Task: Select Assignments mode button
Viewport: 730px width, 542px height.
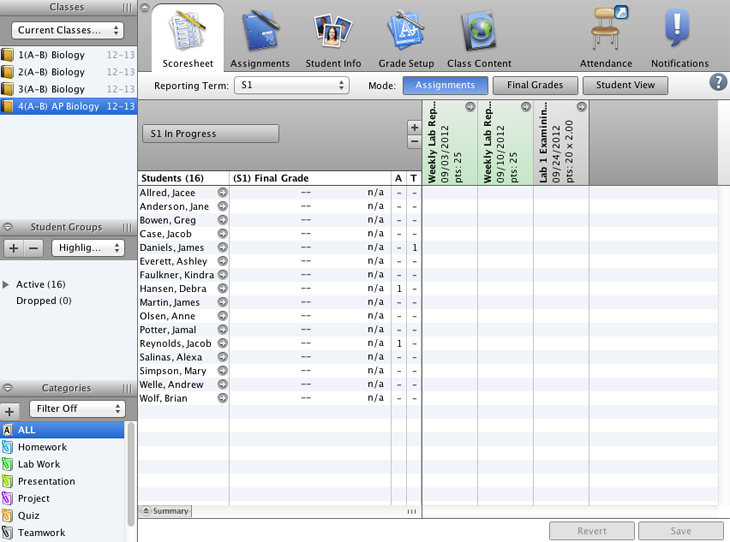Action: point(445,86)
